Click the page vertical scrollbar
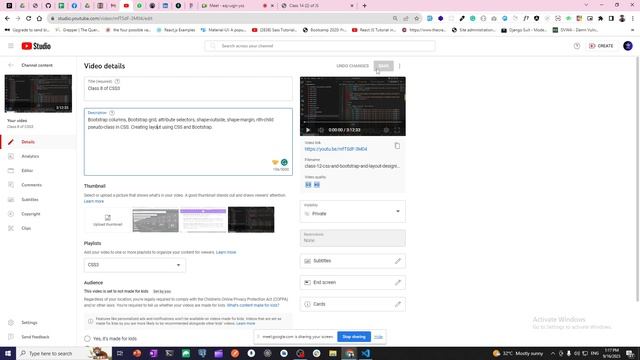This screenshot has height=360, width=640. pyautogui.click(x=638, y=180)
